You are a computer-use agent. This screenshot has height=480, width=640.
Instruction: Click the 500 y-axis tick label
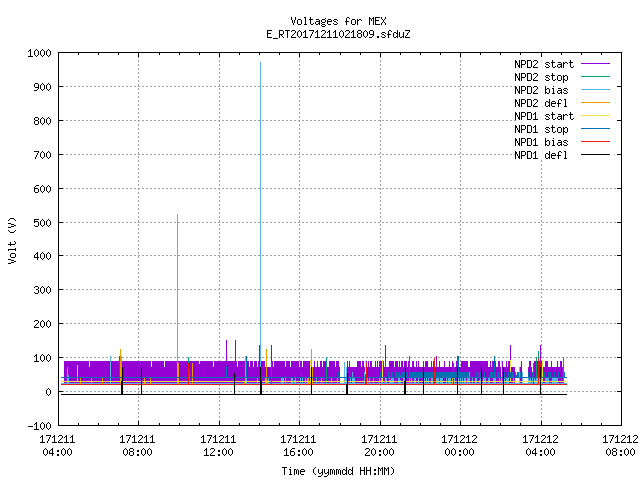tap(42, 222)
